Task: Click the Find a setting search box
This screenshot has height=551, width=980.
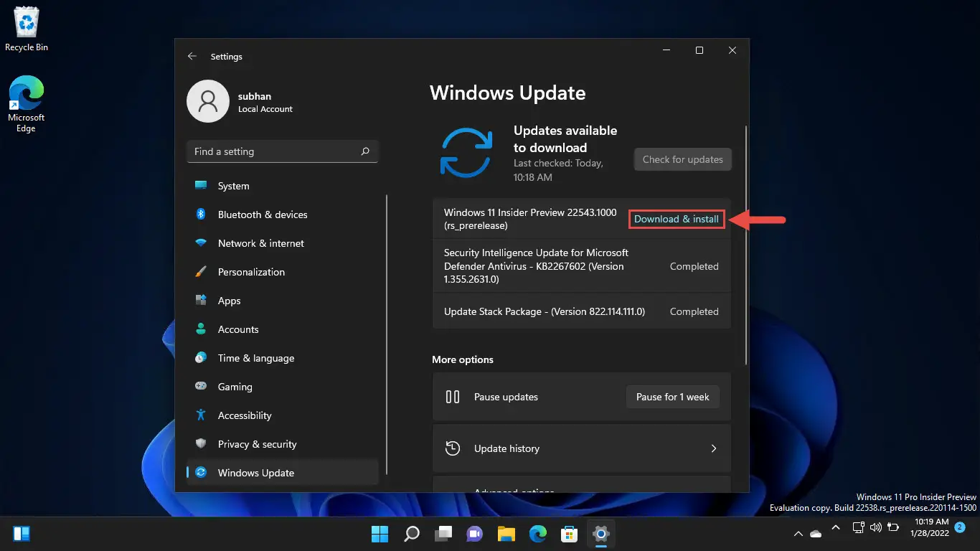Action: (282, 151)
